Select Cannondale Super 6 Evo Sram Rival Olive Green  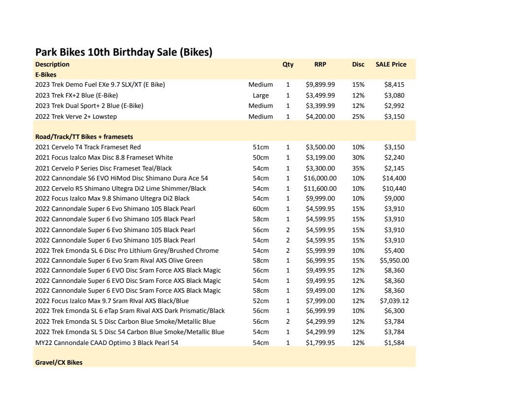pos(119,260)
